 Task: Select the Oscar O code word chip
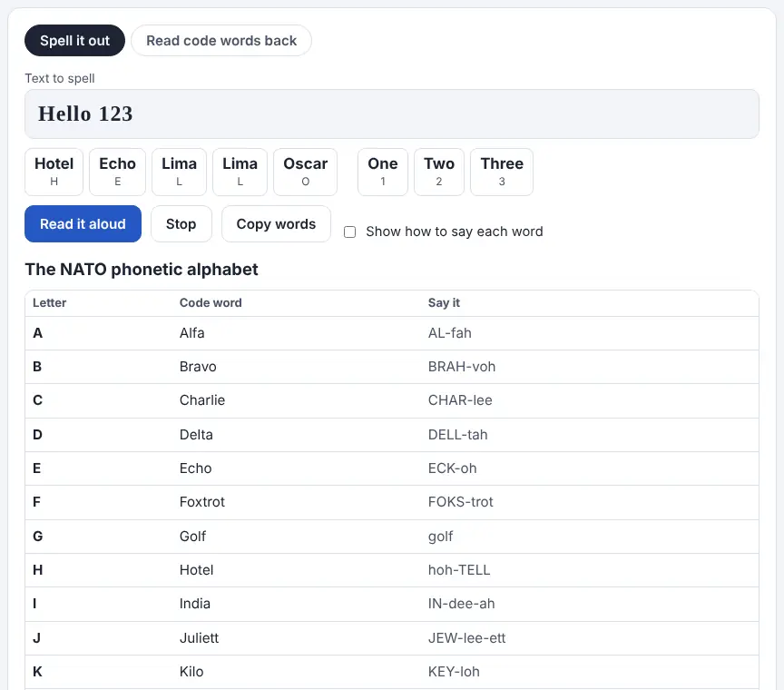tap(306, 172)
